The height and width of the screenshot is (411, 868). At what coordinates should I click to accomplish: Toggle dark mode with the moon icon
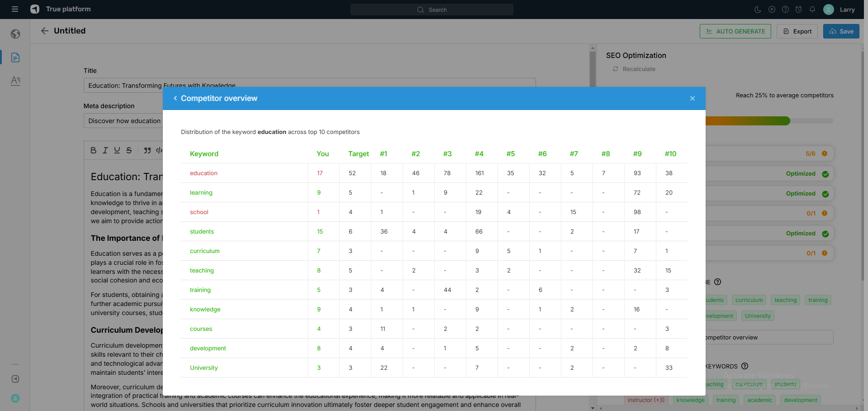click(758, 10)
